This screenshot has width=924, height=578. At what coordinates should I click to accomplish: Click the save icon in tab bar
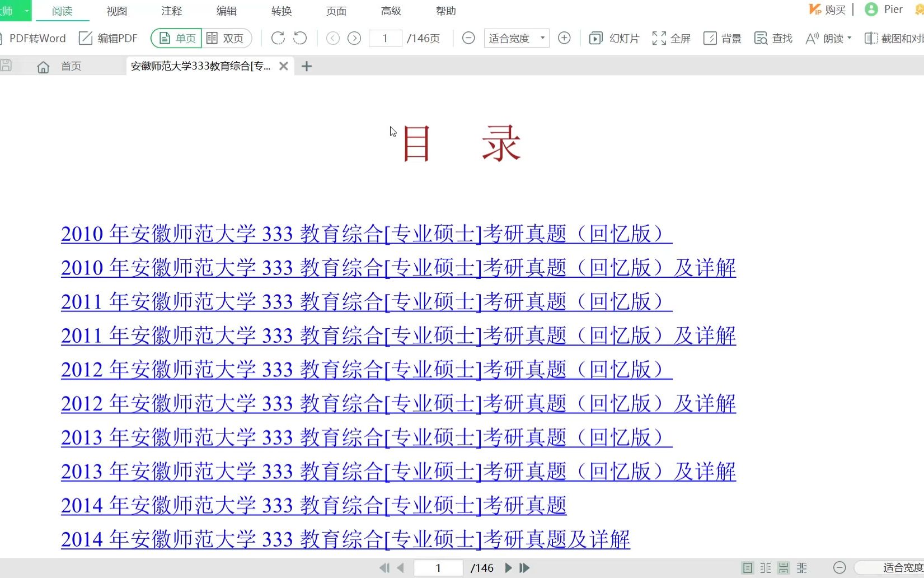point(6,66)
